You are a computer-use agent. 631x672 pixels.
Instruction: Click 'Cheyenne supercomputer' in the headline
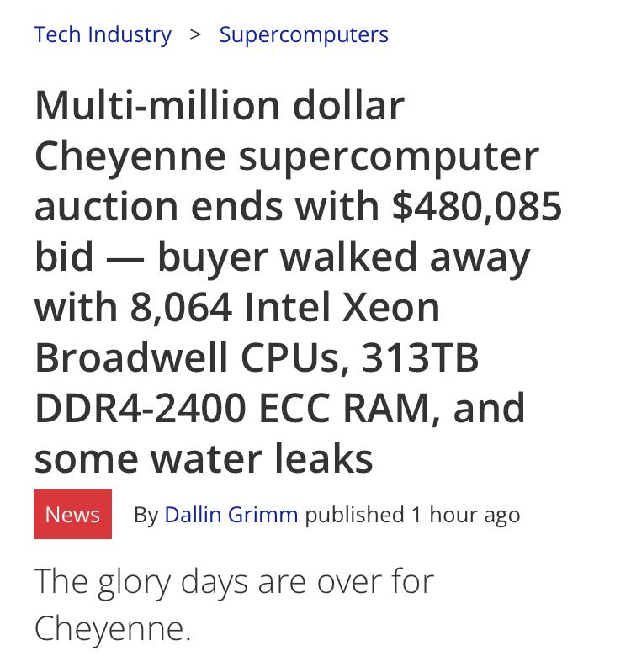pos(287,156)
